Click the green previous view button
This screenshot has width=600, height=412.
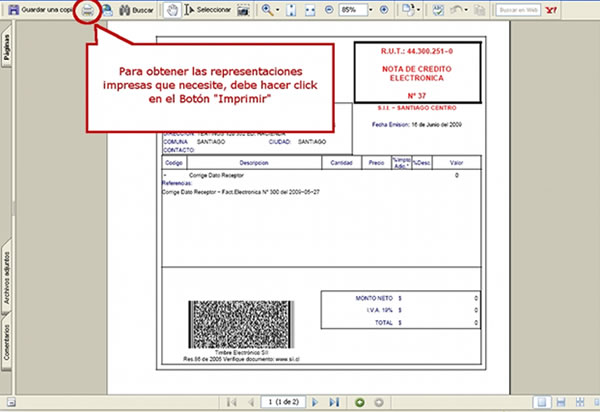(360, 402)
